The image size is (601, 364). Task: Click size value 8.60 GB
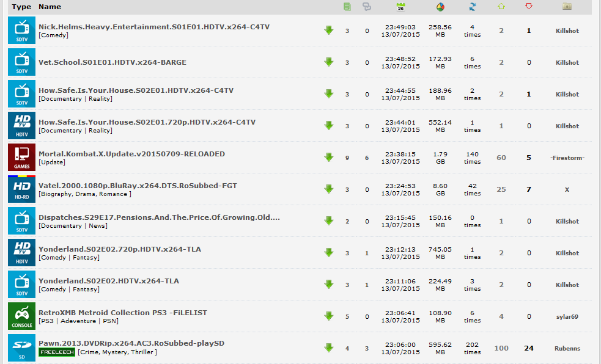[x=440, y=189]
